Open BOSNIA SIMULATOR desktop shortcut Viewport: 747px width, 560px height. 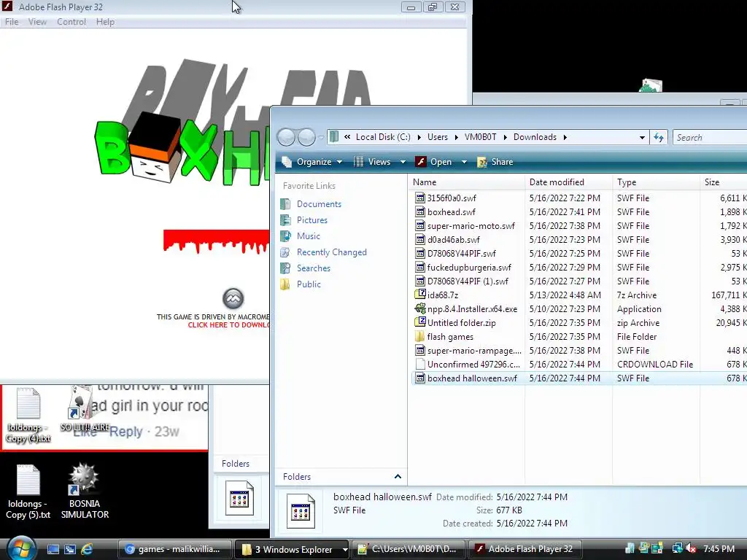85,491
